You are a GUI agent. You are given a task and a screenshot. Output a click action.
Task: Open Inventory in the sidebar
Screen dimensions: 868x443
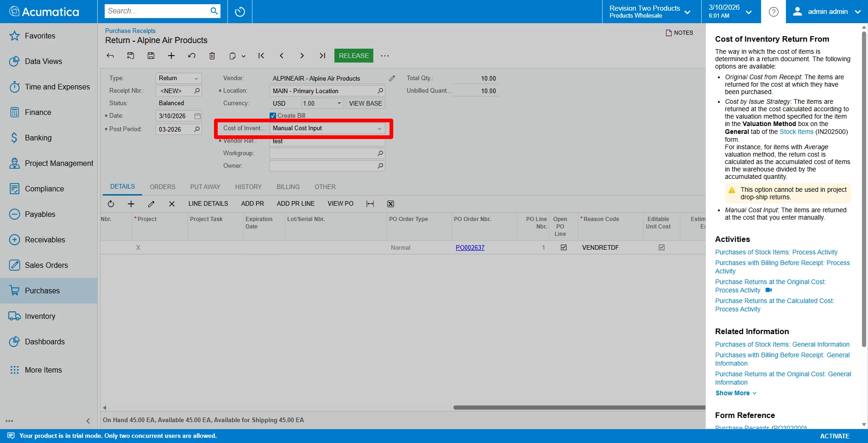(x=49, y=316)
